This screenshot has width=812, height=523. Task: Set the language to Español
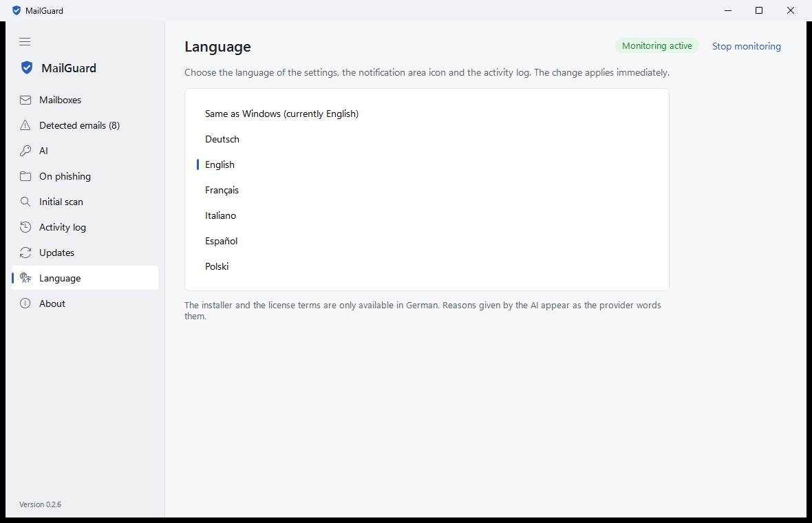pos(427,241)
